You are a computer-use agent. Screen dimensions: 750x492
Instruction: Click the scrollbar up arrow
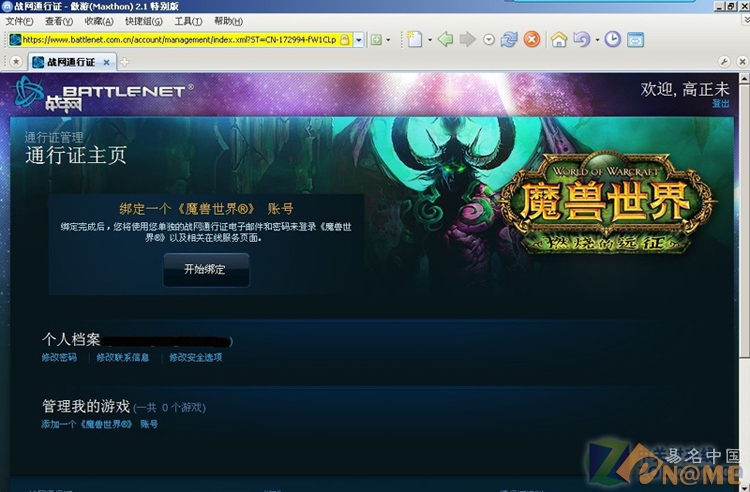pos(744,78)
